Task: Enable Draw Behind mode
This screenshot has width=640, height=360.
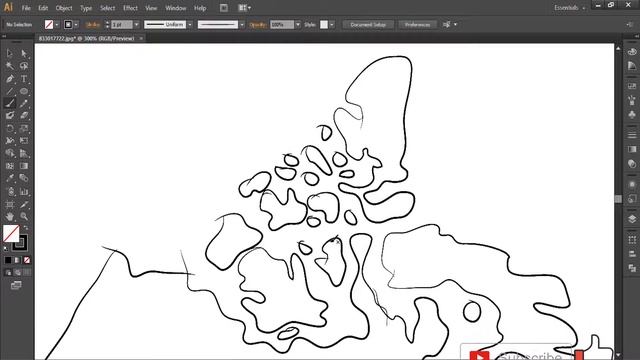Action: point(17,273)
